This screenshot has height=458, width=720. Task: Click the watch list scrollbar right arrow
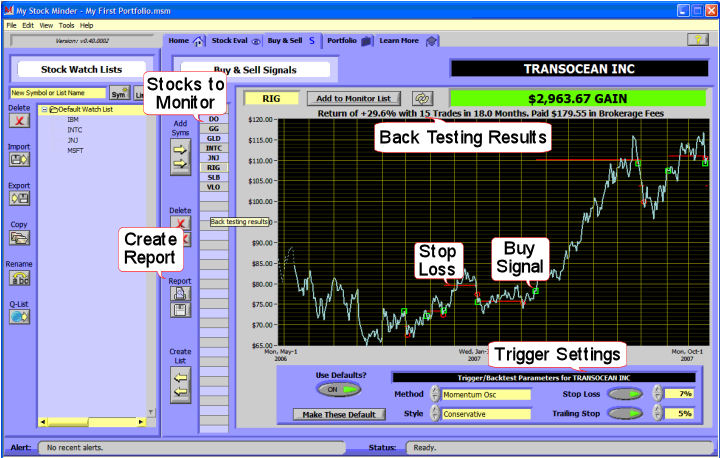pos(141,422)
